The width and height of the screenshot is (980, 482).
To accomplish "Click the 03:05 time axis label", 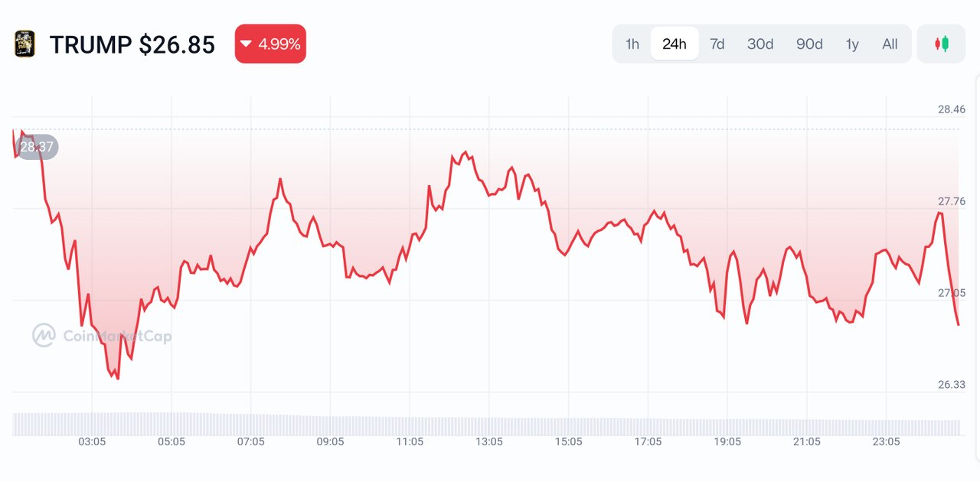I will pyautogui.click(x=92, y=441).
